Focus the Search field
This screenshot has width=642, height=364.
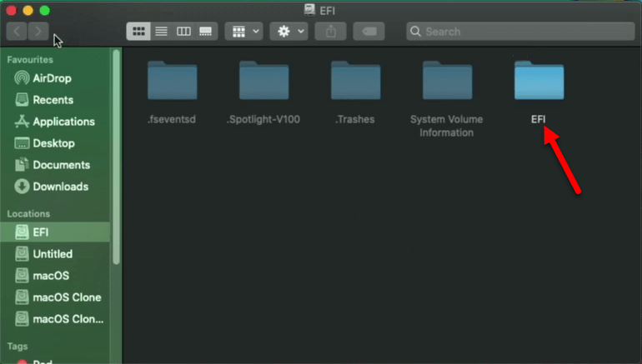point(520,32)
